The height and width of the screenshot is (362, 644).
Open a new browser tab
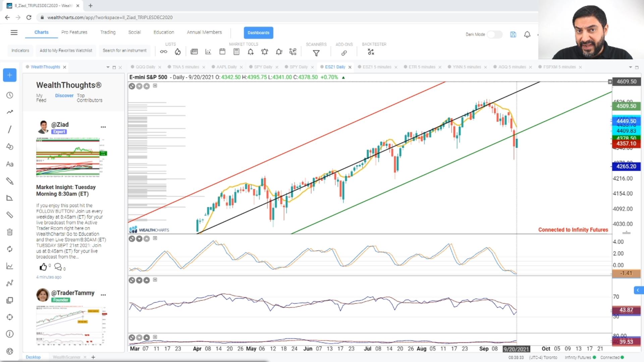pyautogui.click(x=91, y=6)
